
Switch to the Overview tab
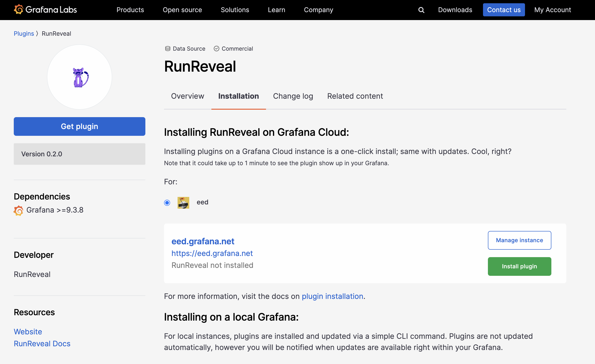point(187,96)
